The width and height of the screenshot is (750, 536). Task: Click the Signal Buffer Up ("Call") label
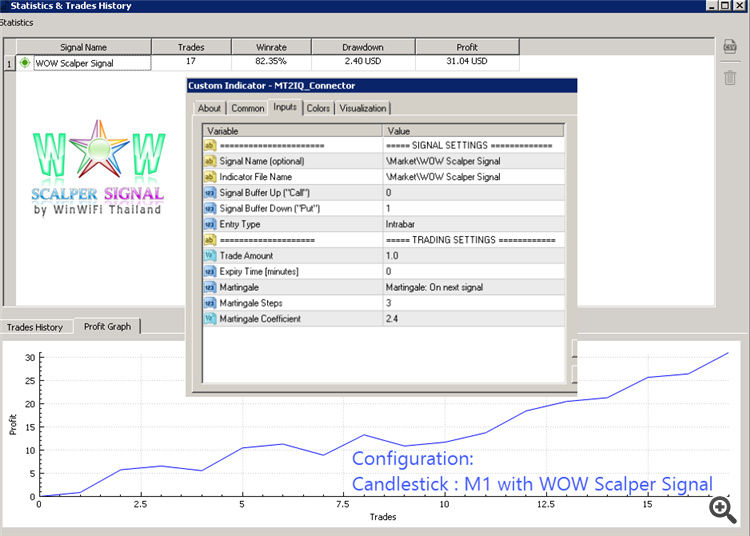(x=265, y=193)
